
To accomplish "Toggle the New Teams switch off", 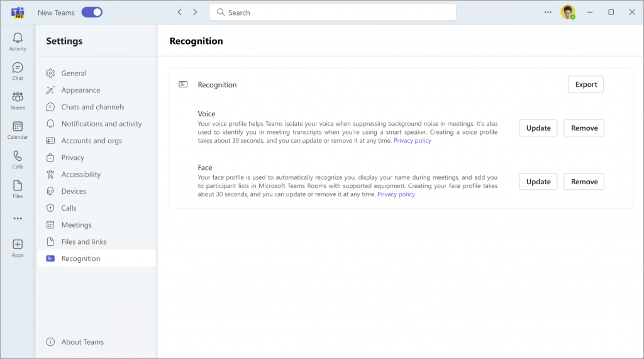I will (92, 13).
